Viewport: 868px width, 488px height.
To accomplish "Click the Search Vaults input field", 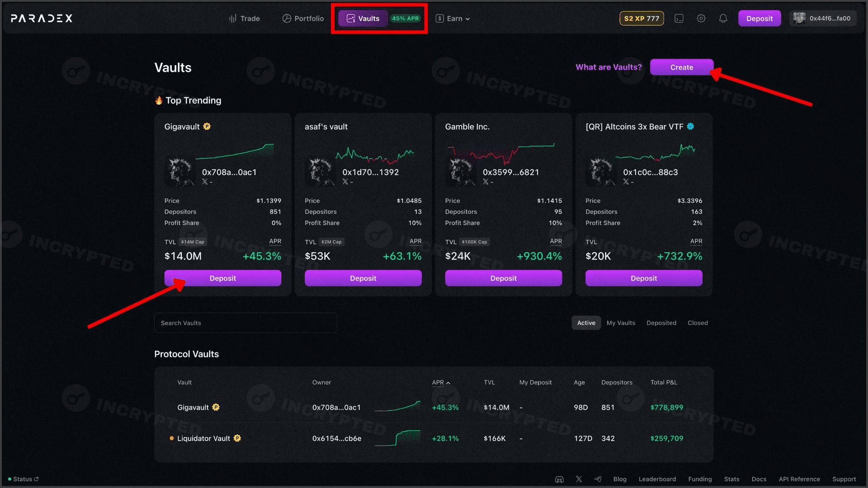I will 245,323.
